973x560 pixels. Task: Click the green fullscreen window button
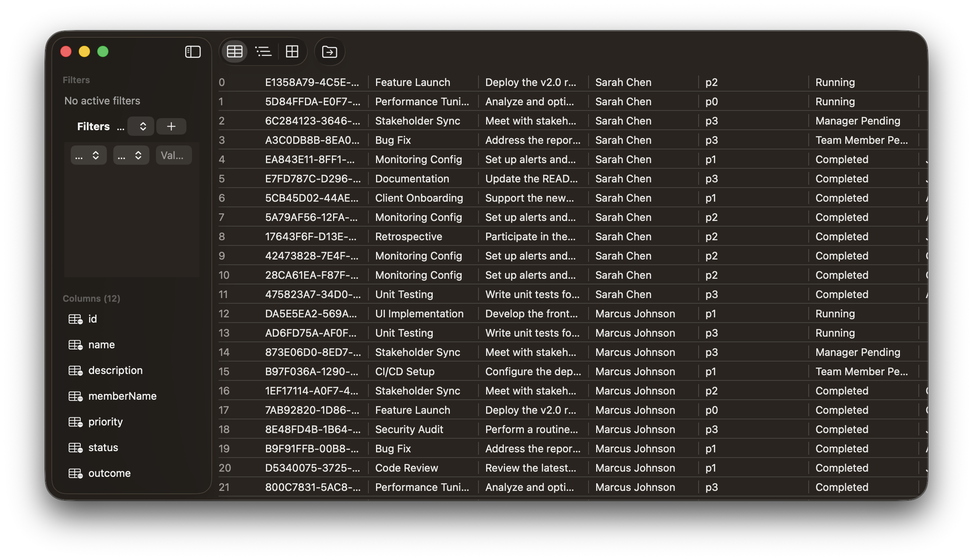103,52
